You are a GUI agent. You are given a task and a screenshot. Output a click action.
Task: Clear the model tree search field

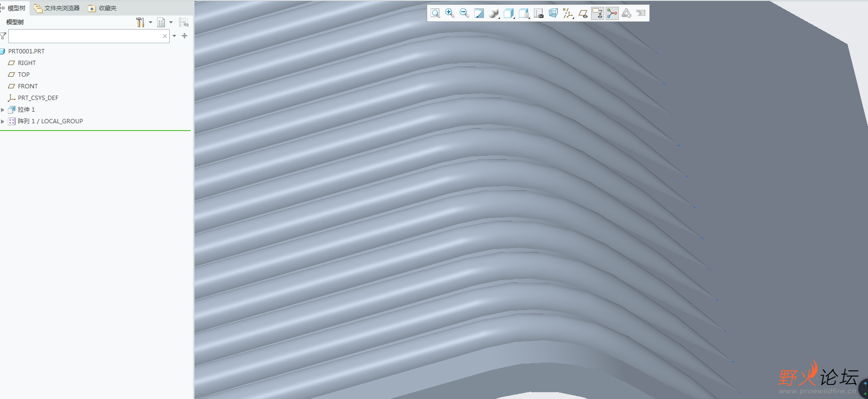165,36
